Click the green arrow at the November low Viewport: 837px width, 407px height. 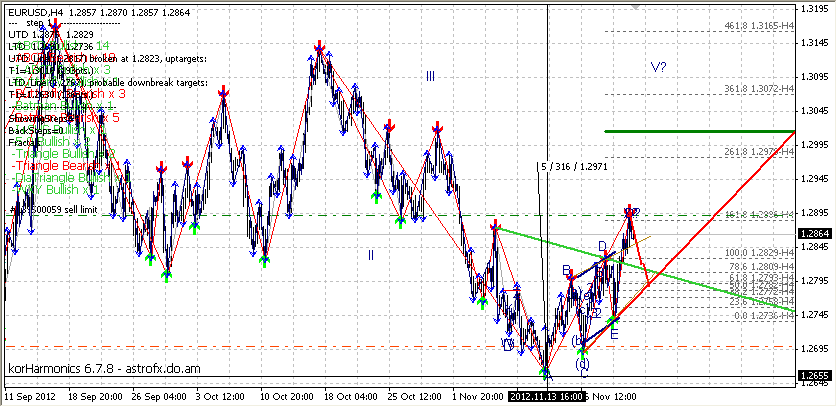point(546,373)
